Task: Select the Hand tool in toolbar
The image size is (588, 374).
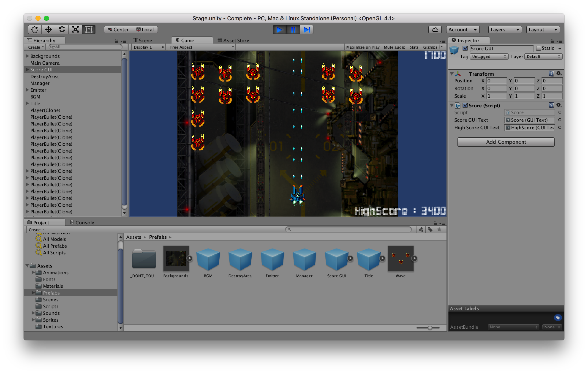Action: (x=34, y=30)
